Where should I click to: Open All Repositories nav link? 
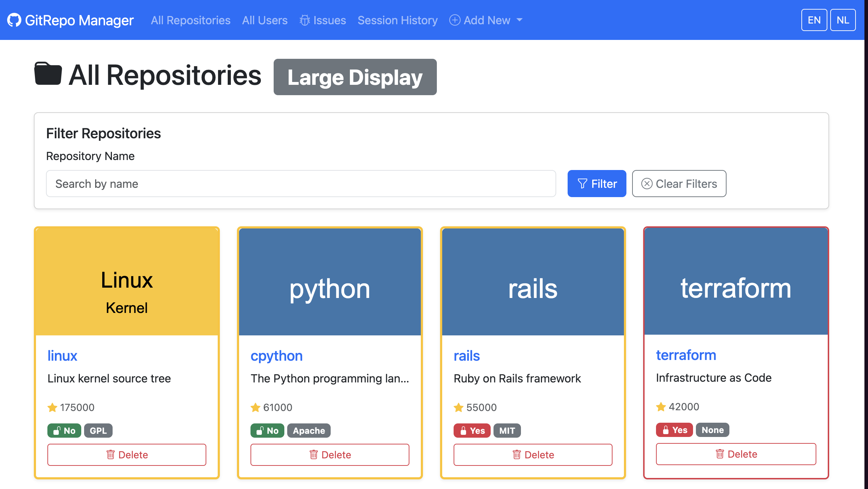coord(191,20)
